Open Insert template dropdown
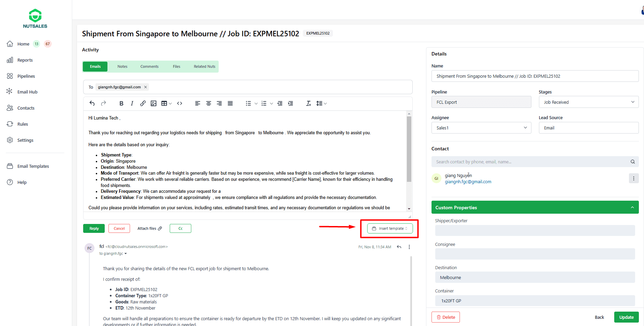Image resolution: width=644 pixels, height=326 pixels. [x=390, y=228]
